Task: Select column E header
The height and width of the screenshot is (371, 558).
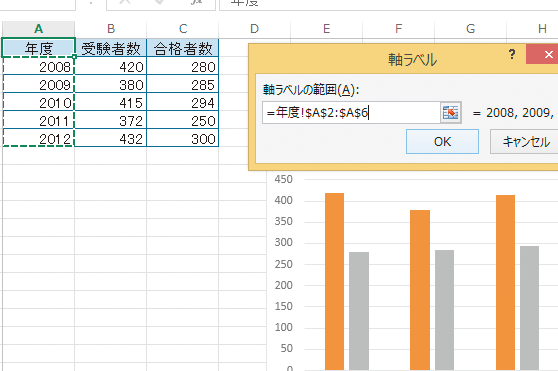Action: [326, 29]
